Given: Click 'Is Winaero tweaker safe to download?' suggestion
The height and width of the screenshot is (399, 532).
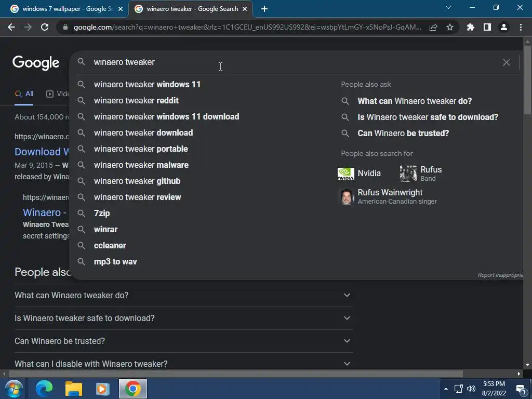Looking at the screenshot, I should 428,117.
